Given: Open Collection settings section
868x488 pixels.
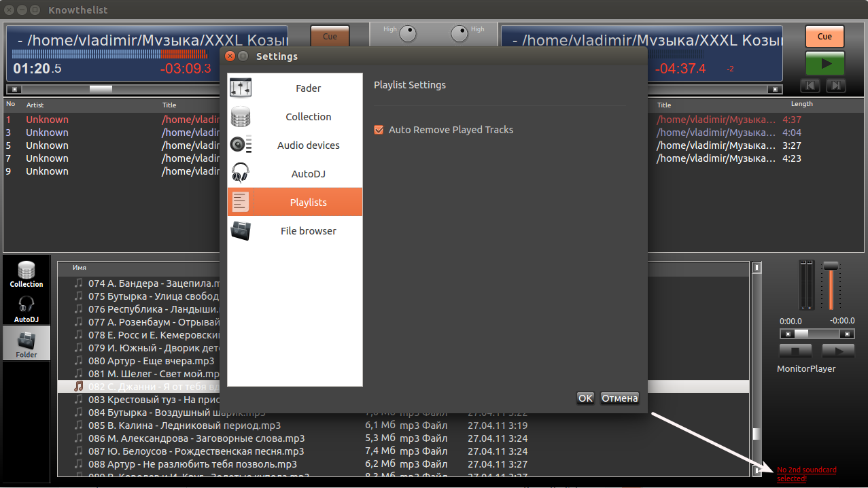Looking at the screenshot, I should click(295, 117).
